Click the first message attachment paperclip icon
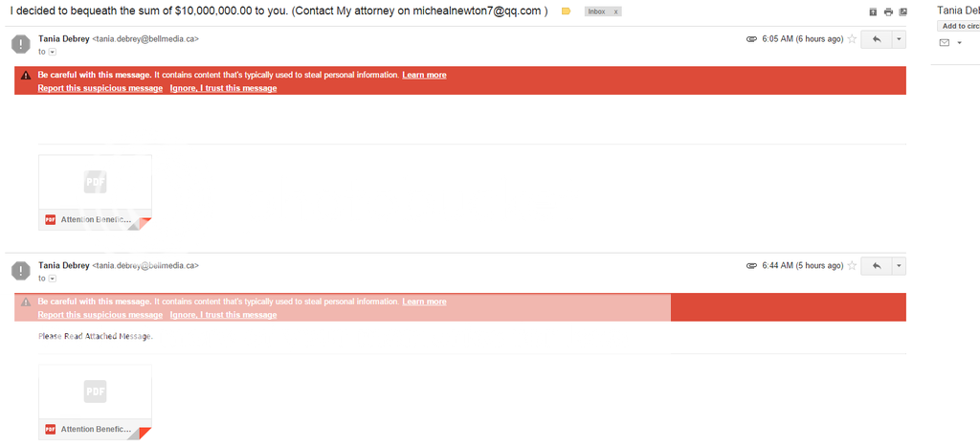The width and height of the screenshot is (980, 447). pos(752,38)
